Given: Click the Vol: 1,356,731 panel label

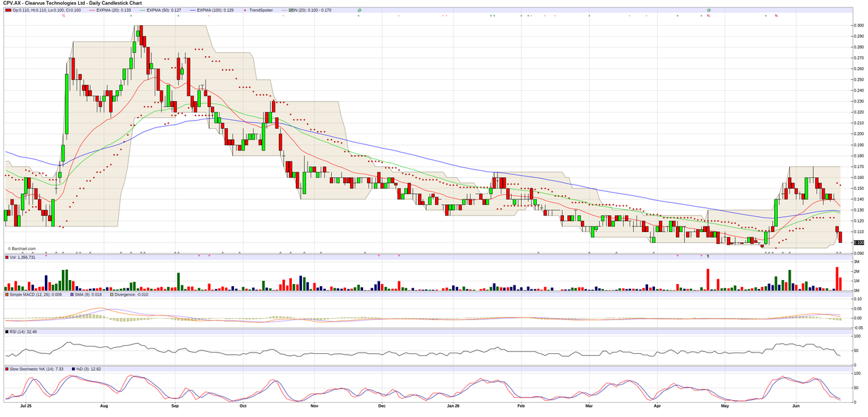Looking at the screenshot, I should (x=21, y=258).
